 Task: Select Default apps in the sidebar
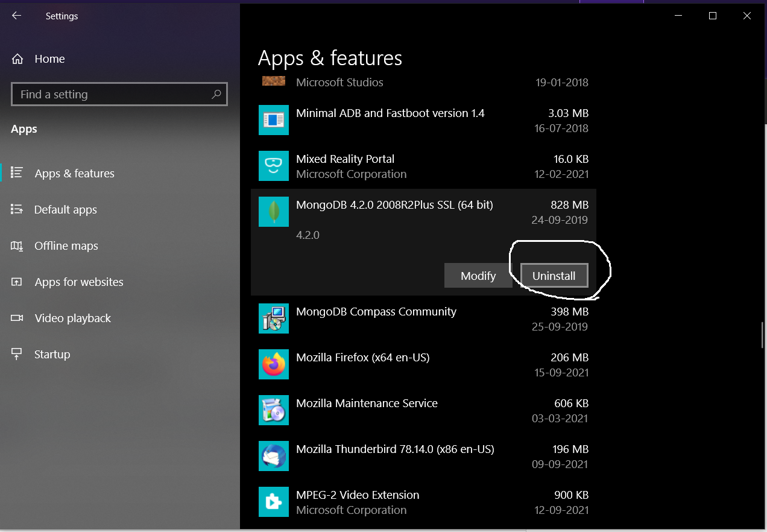[x=66, y=209]
